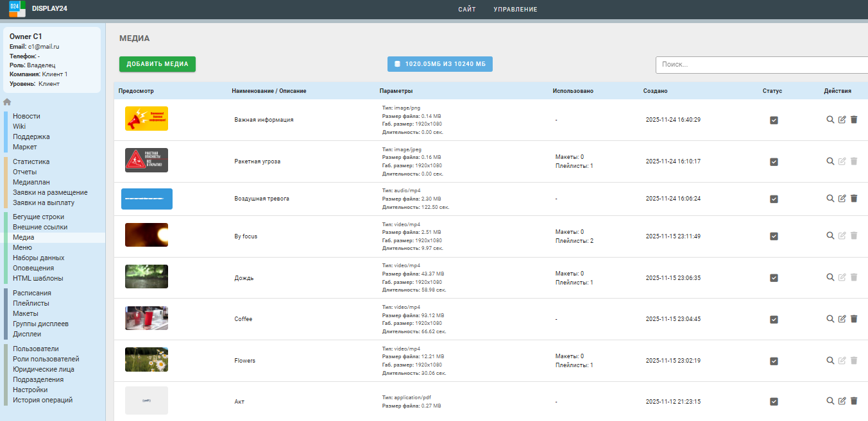
Task: Delete the Воздушная тревога media item
Action: (x=853, y=199)
